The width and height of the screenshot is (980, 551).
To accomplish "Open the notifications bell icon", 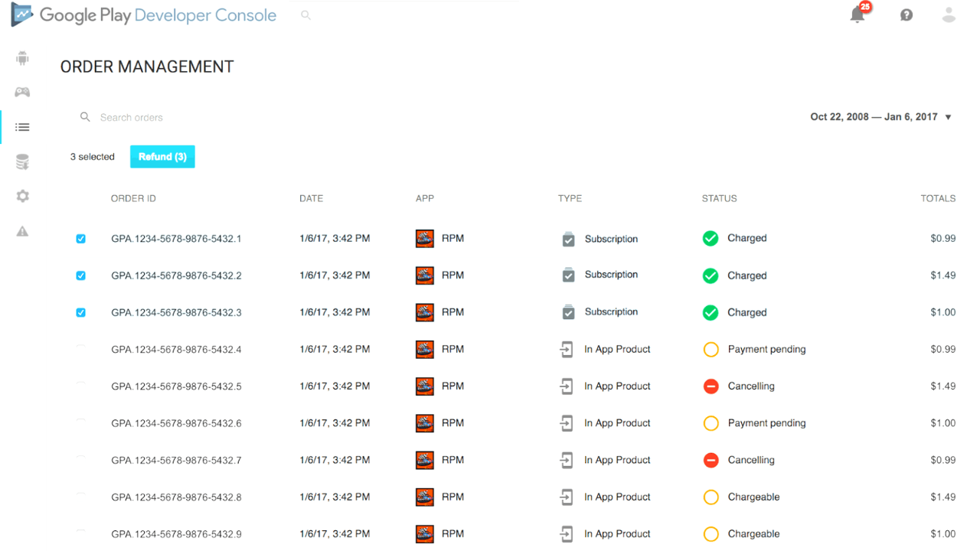I will click(857, 15).
